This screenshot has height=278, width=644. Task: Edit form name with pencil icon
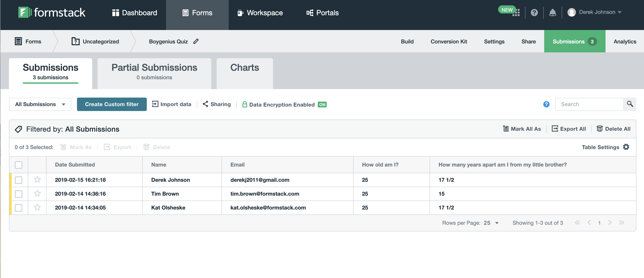tap(196, 41)
